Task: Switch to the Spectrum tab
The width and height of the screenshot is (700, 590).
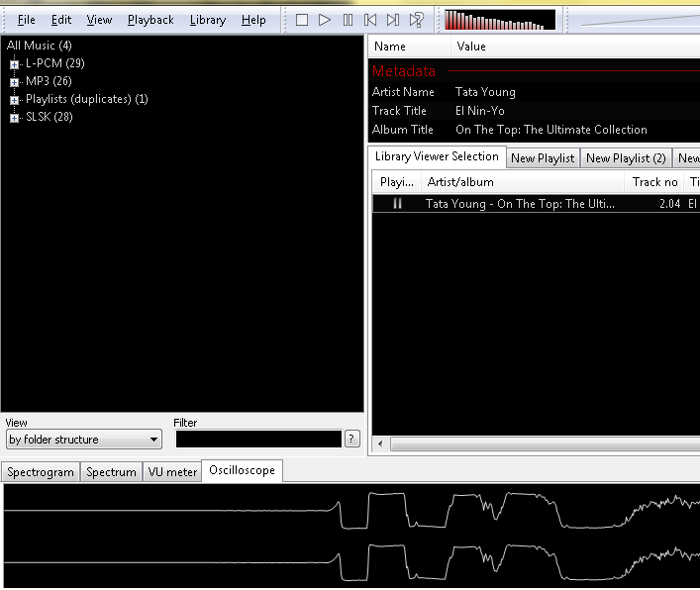Action: [x=111, y=472]
